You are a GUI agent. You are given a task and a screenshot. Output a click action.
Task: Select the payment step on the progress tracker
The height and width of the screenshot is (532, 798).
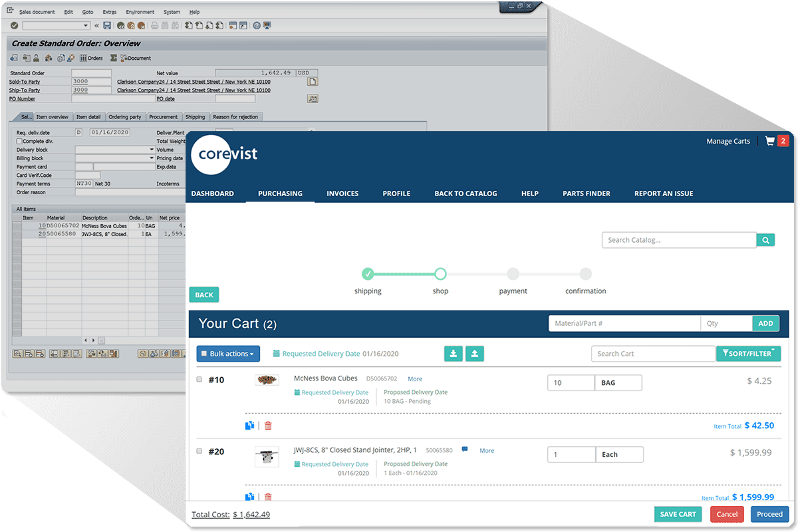point(513,273)
